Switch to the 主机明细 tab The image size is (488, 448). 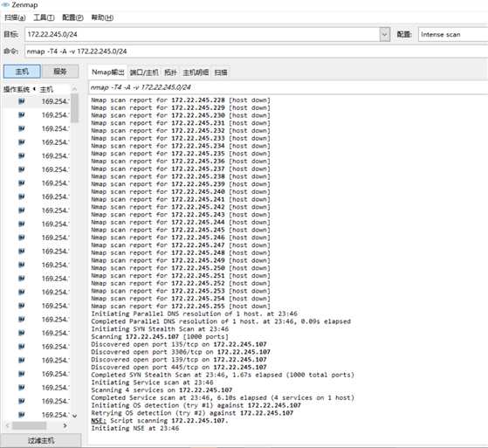point(196,72)
